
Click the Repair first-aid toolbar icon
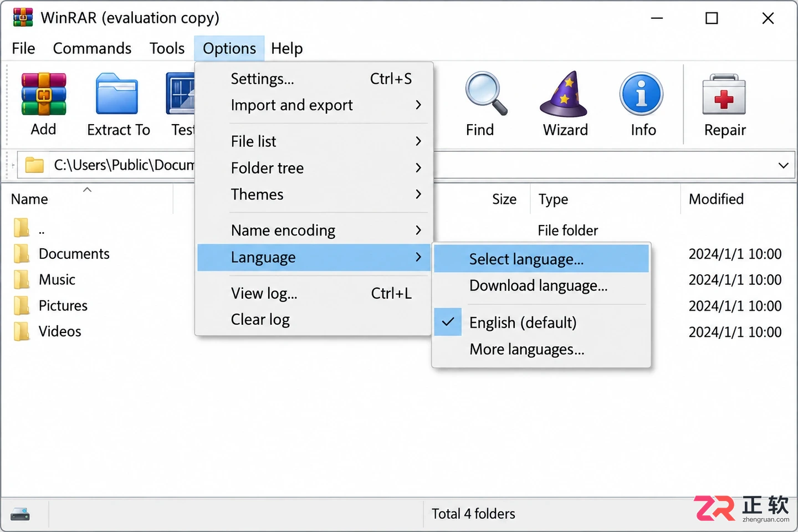(724, 95)
